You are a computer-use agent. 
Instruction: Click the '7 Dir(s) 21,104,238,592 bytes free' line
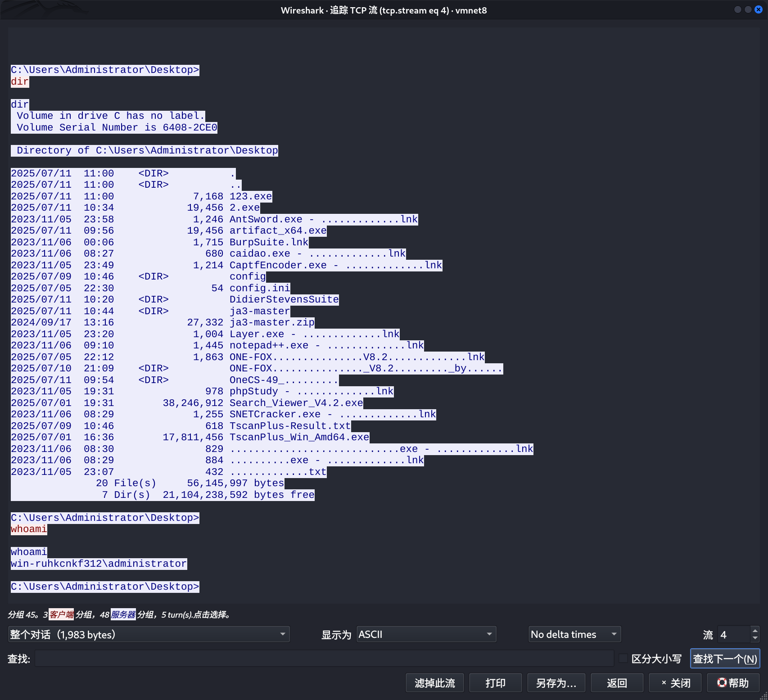pyautogui.click(x=208, y=495)
